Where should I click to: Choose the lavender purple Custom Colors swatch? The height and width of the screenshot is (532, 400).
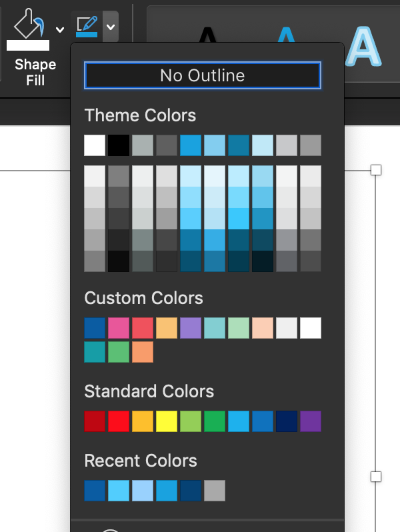pyautogui.click(x=191, y=328)
